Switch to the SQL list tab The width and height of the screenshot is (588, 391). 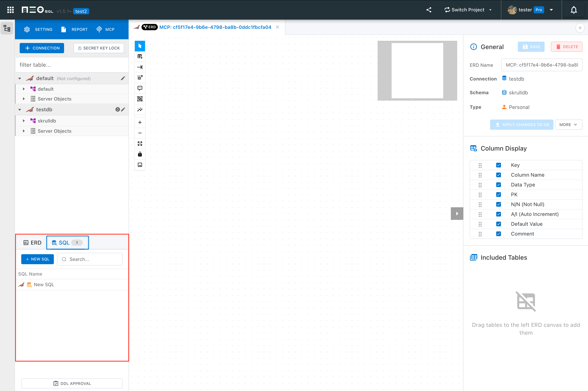(x=67, y=243)
